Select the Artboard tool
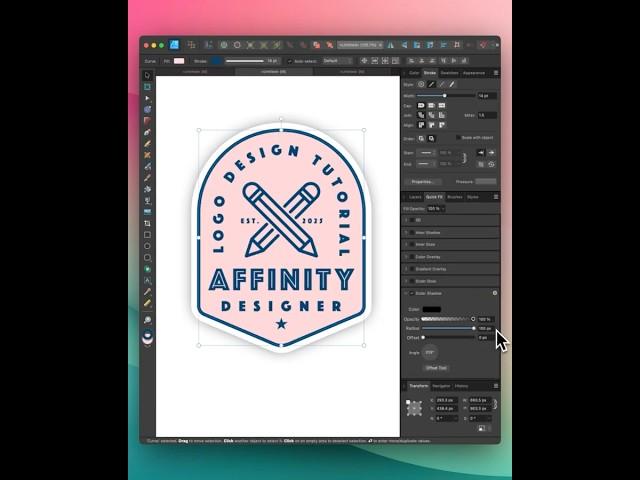640x480 pixels. pyautogui.click(x=147, y=87)
